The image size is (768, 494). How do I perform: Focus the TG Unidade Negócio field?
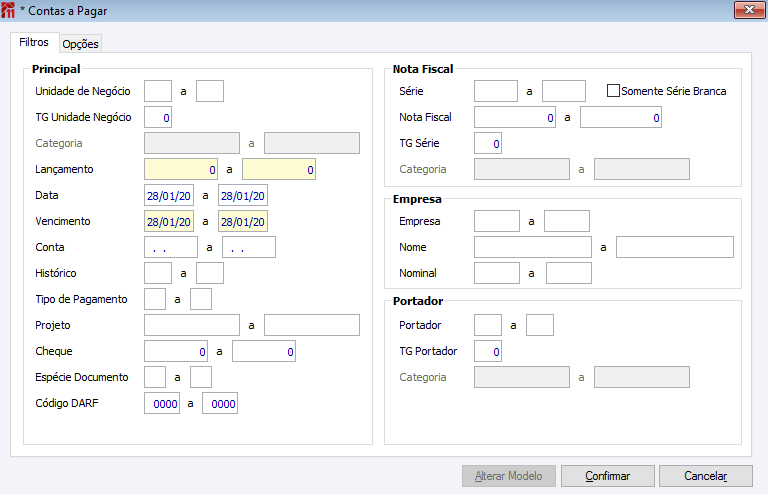pos(158,117)
